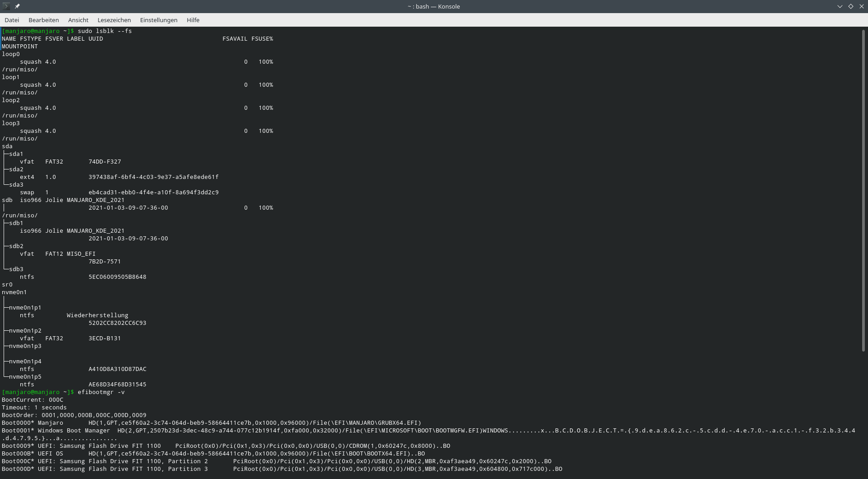Open the Lesezeichen menu
This screenshot has width=868, height=479.
pyautogui.click(x=114, y=20)
